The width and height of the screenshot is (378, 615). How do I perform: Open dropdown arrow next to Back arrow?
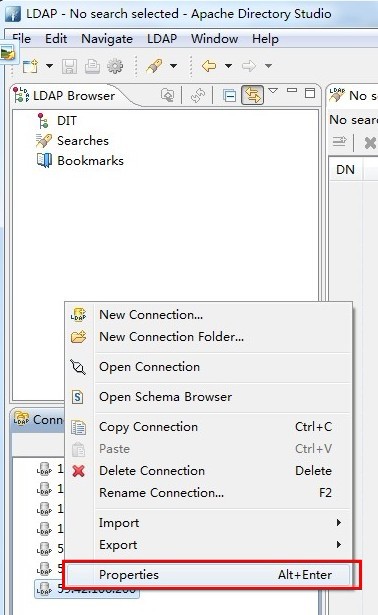pos(228,66)
